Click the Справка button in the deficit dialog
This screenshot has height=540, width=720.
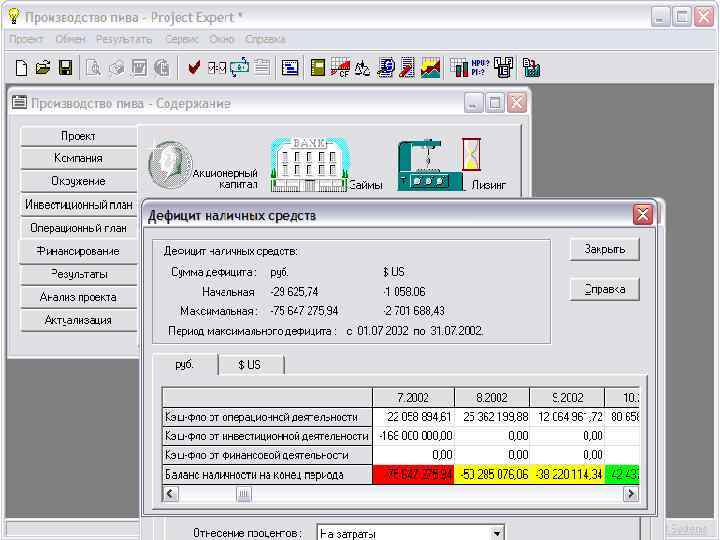(604, 289)
